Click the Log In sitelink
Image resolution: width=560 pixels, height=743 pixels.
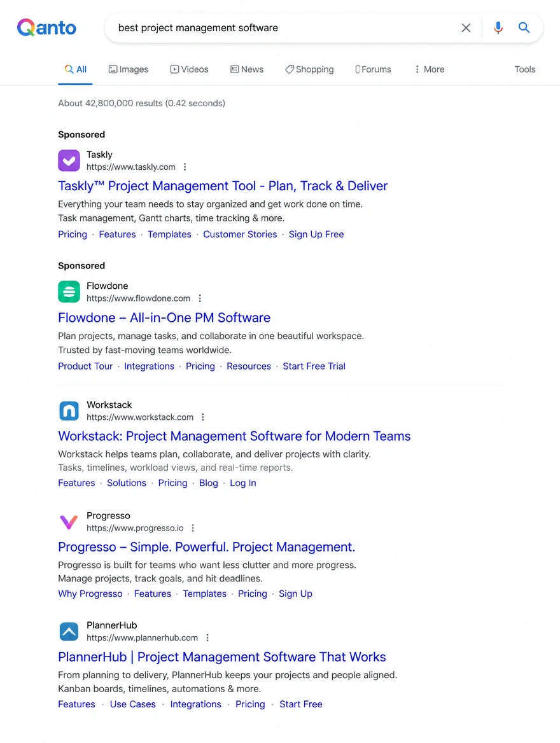(243, 483)
